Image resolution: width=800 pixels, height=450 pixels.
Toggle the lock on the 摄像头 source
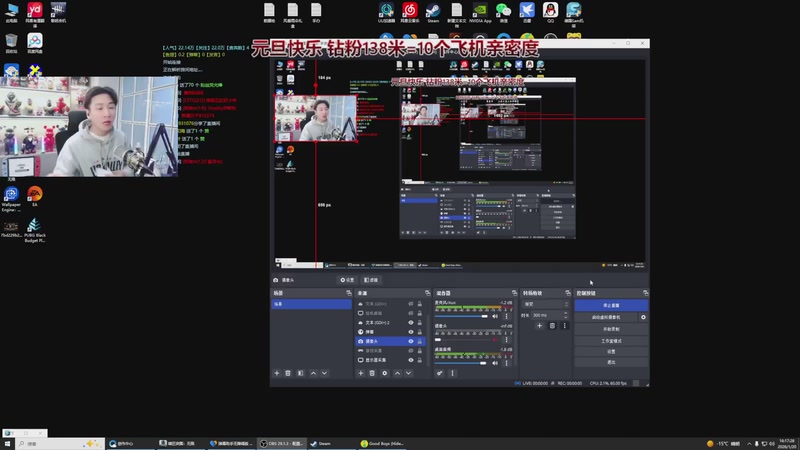tap(420, 341)
